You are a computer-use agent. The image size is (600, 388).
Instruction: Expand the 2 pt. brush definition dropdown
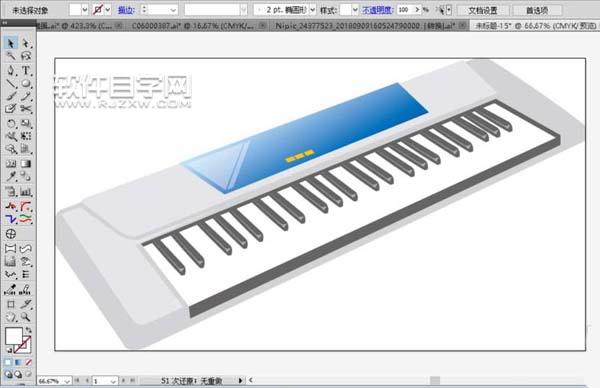tap(313, 10)
